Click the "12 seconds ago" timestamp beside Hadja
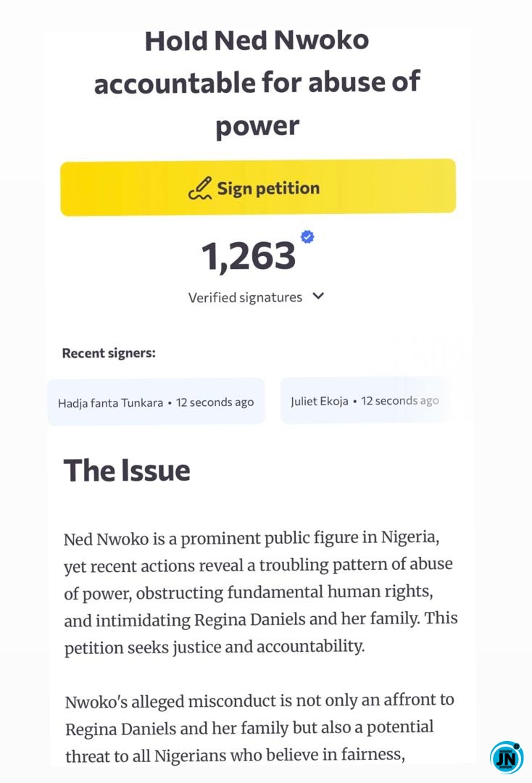532x783 pixels. coord(215,402)
